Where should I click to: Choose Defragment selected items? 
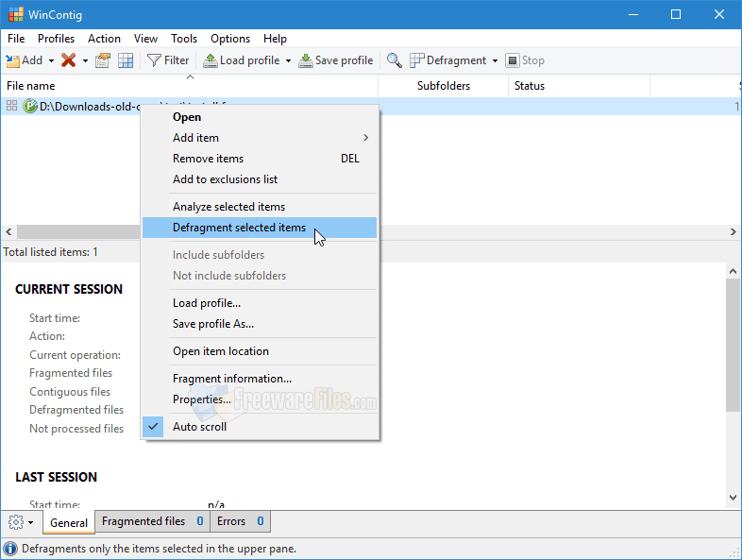point(260,228)
